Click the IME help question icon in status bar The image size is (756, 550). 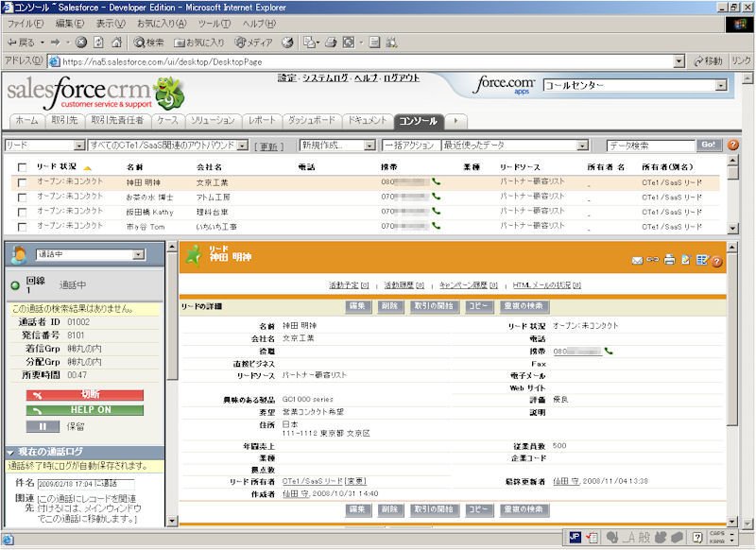point(697,537)
